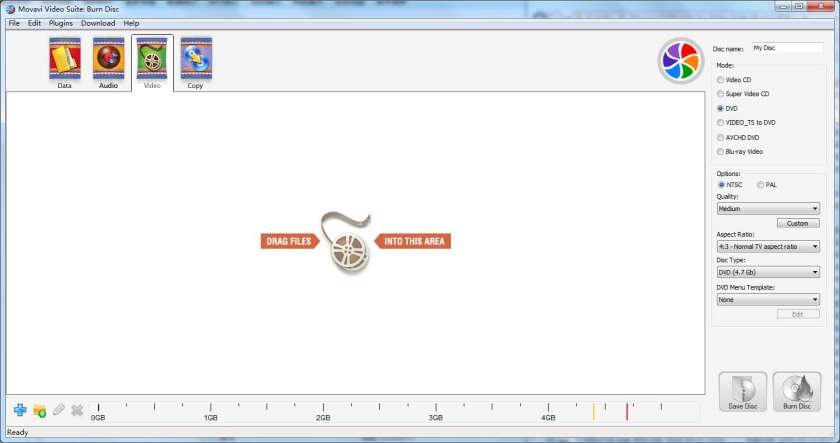
Task: Open the Copy disc tab icon
Action: 196,58
